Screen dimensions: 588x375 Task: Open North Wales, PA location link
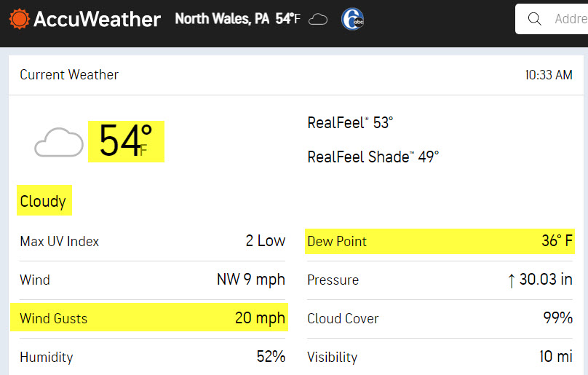point(222,18)
